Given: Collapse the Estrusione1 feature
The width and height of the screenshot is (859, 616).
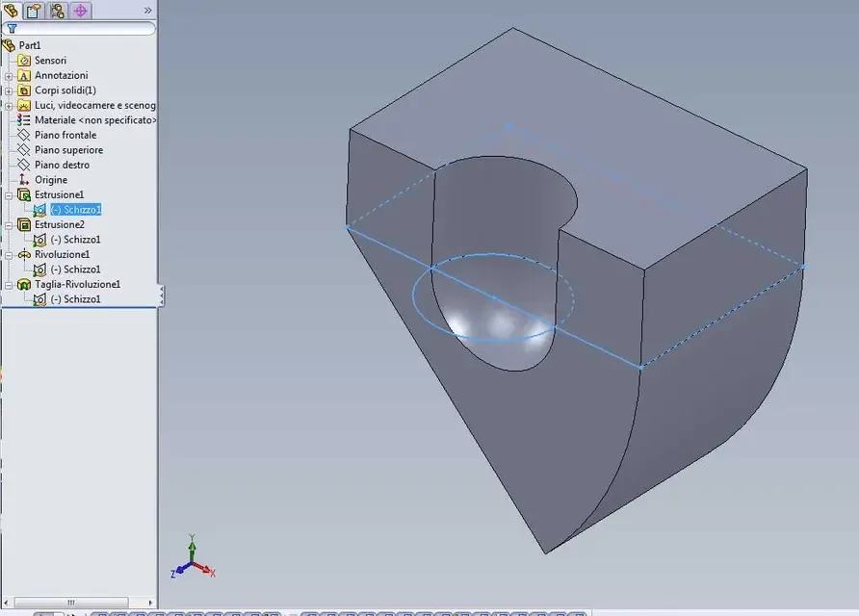Looking at the screenshot, I should 9,195.
